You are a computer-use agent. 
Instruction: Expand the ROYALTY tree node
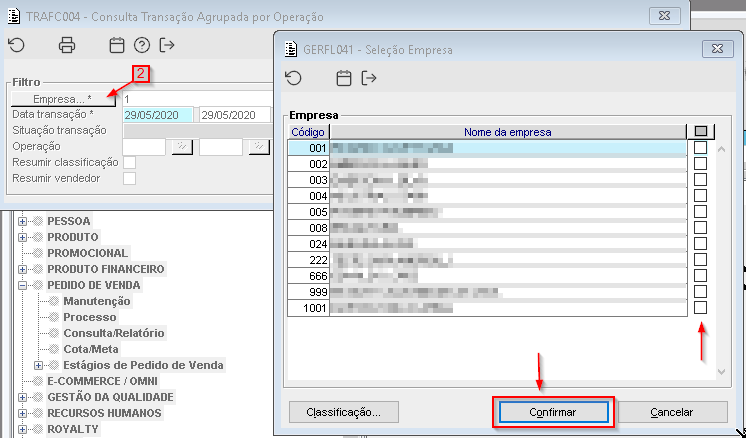(22, 429)
